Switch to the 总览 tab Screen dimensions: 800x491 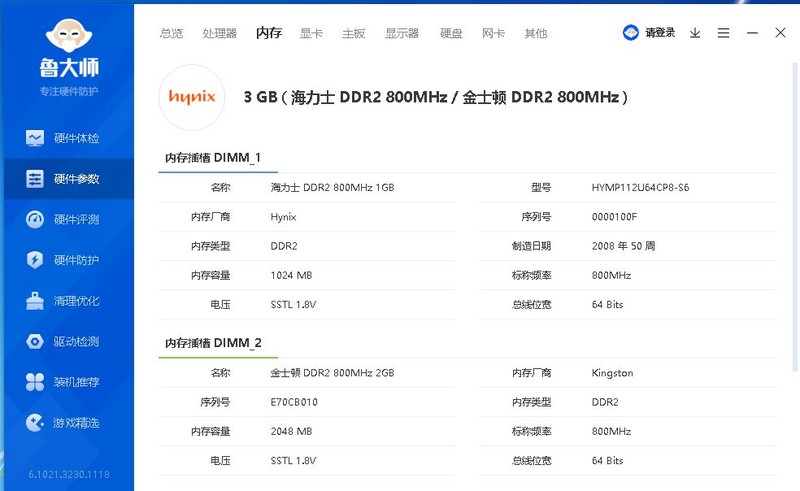tap(171, 33)
